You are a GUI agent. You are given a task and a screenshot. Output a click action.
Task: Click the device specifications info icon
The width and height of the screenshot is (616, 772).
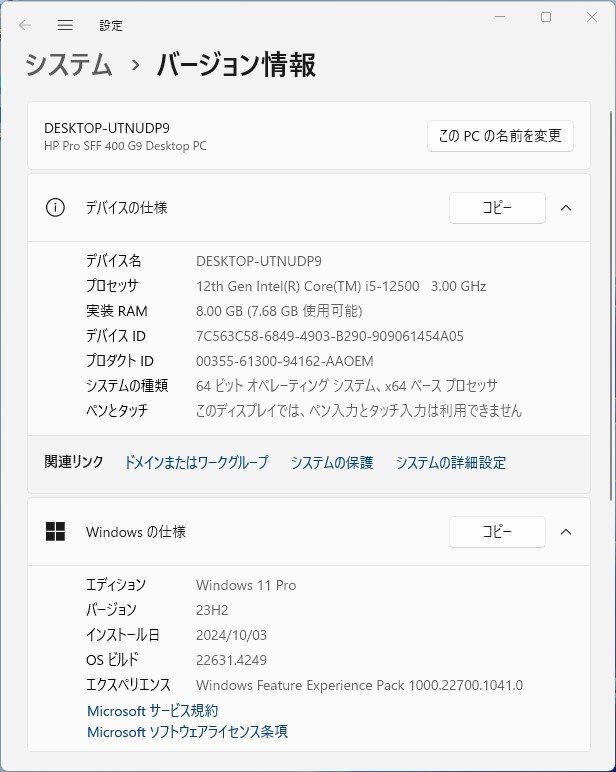55,207
